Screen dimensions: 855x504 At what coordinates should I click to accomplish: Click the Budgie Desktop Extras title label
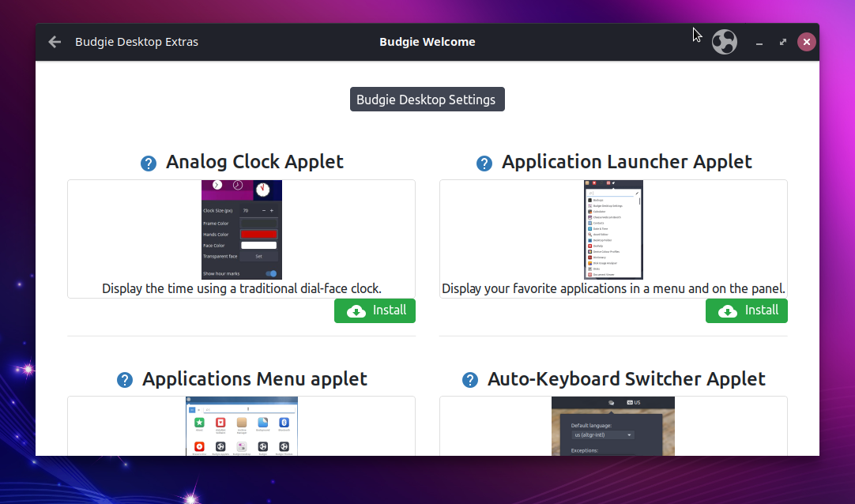pos(137,42)
